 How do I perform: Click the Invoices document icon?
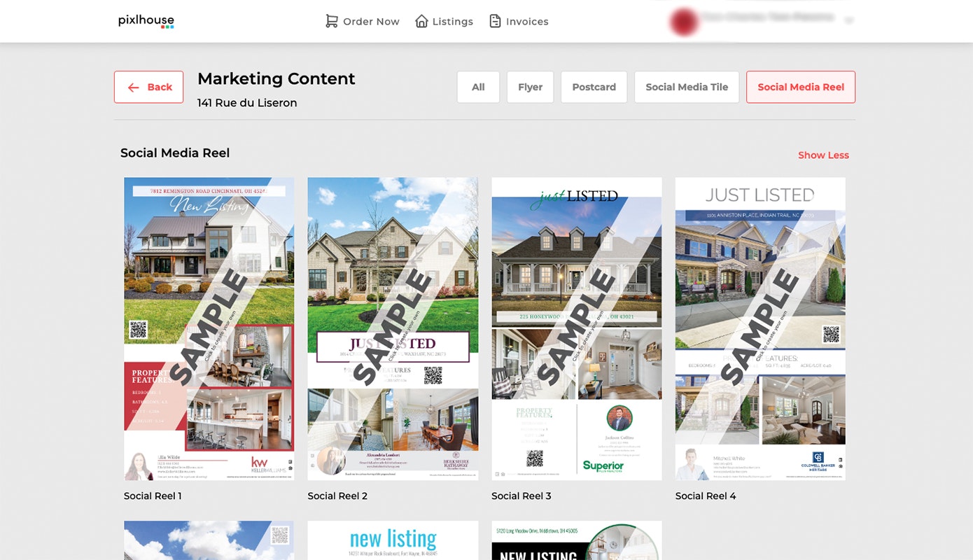coord(495,22)
